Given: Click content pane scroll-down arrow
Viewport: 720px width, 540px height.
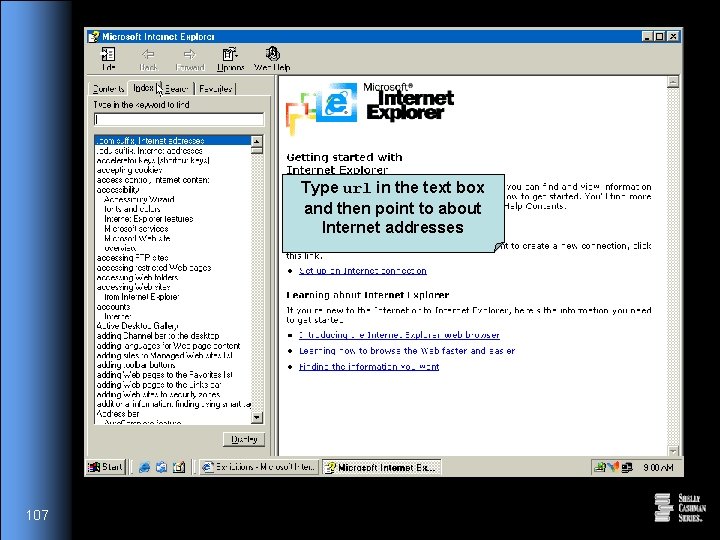Looking at the screenshot, I should coord(673,451).
